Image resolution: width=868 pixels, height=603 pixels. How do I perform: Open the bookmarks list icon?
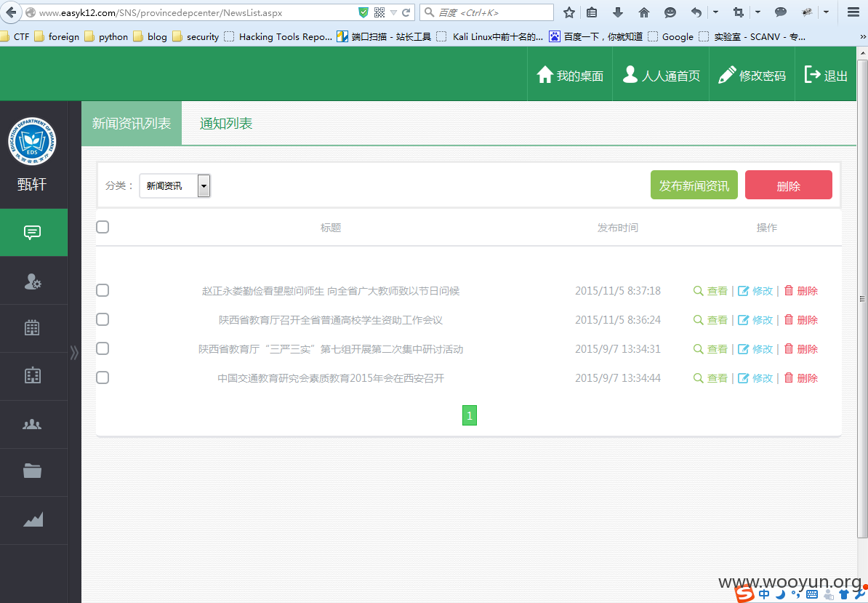coord(592,12)
